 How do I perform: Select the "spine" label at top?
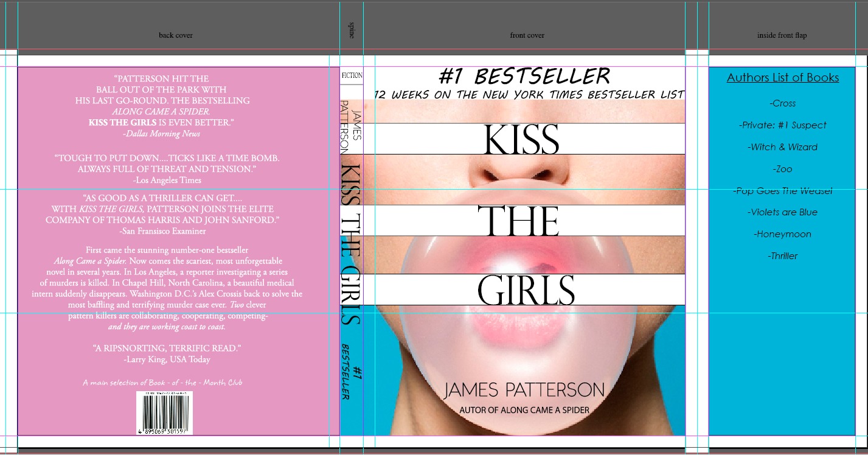coord(352,30)
